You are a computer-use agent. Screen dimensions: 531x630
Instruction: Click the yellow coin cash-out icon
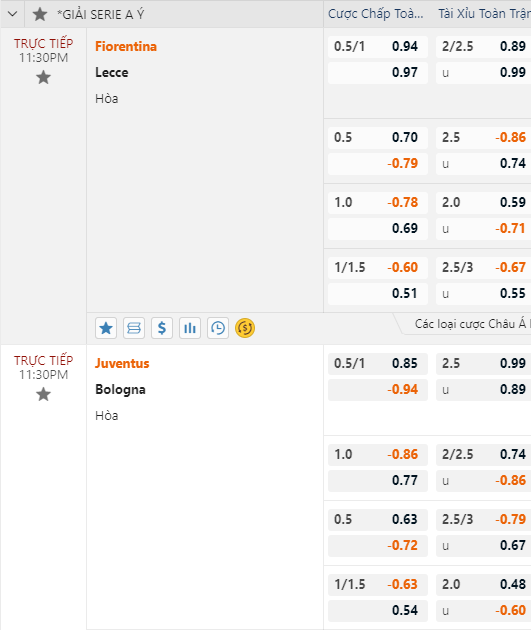tap(245, 328)
